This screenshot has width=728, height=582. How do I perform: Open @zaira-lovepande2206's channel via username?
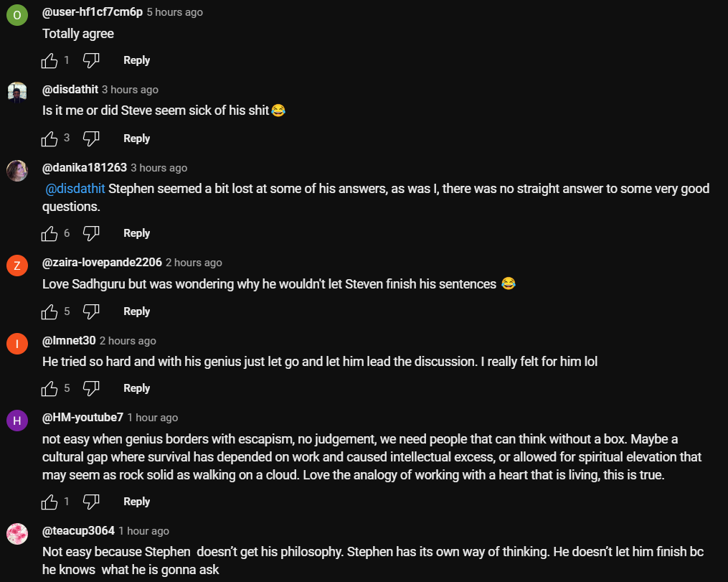[102, 263]
